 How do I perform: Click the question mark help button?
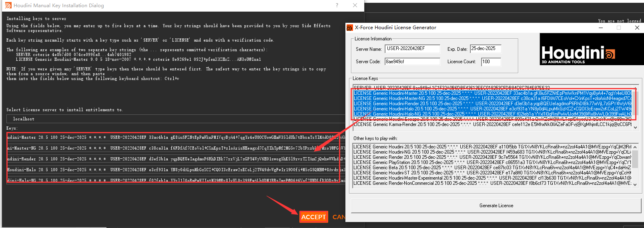coord(337,5)
